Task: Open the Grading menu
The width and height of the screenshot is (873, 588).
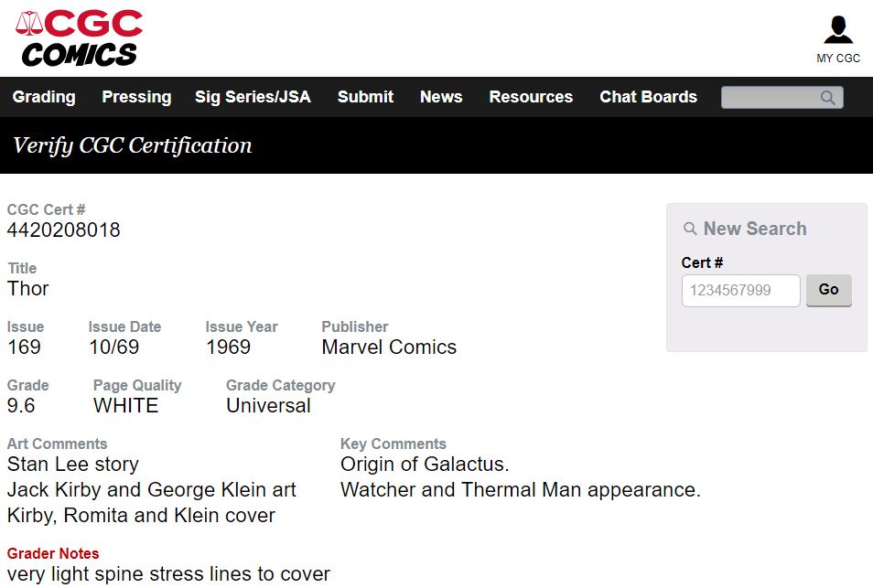Action: click(x=44, y=97)
